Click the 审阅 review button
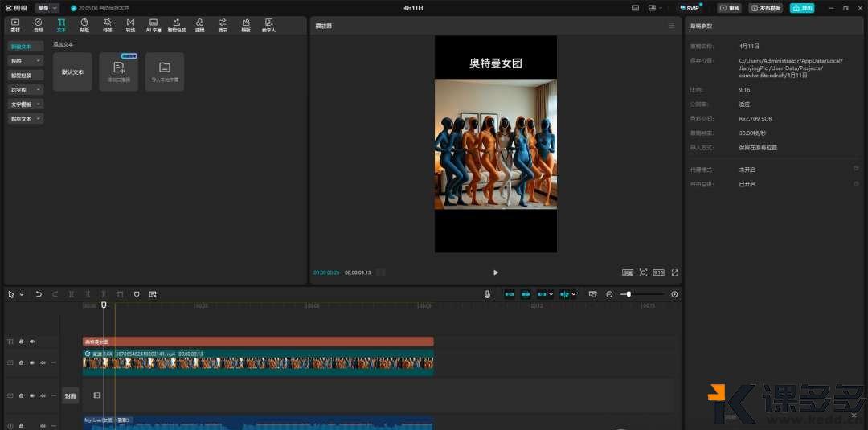This screenshot has height=430, width=868. pos(730,8)
